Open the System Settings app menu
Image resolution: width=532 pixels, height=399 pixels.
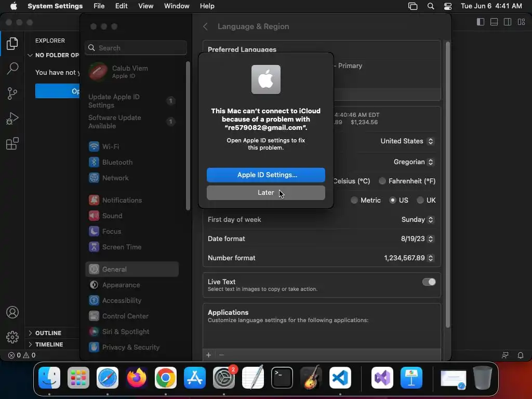tap(55, 6)
